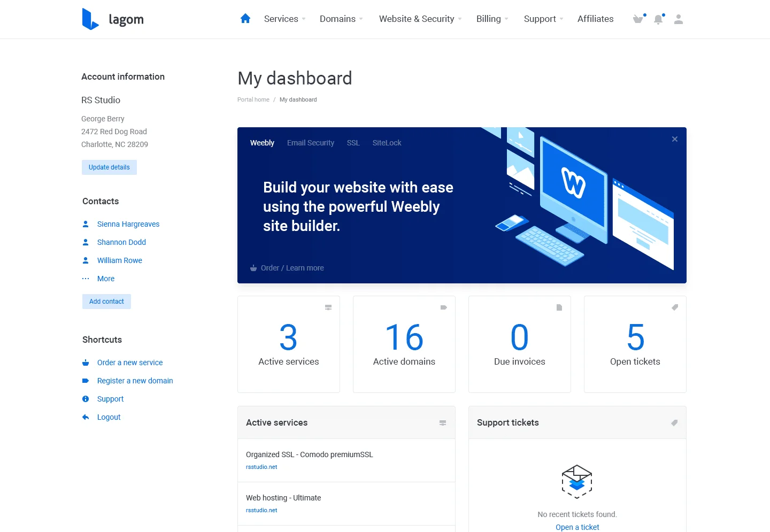This screenshot has width=770, height=532.
Task: Open the 16 Active domains tile
Action: coord(404,344)
